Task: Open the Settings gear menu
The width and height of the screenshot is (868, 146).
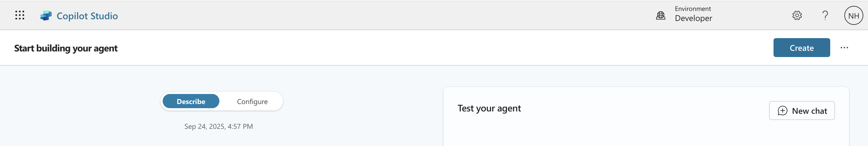Action: tap(797, 15)
